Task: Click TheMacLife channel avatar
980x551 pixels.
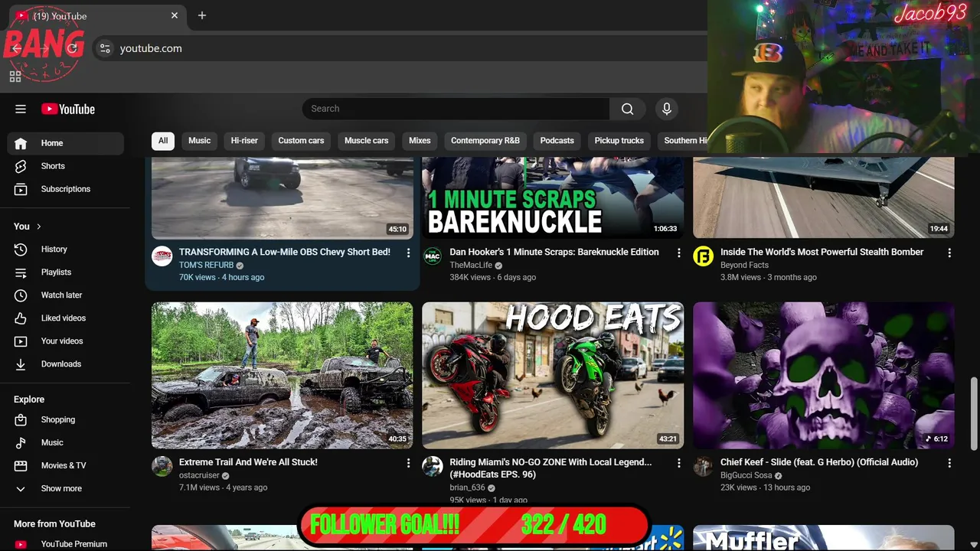Action: tap(433, 256)
